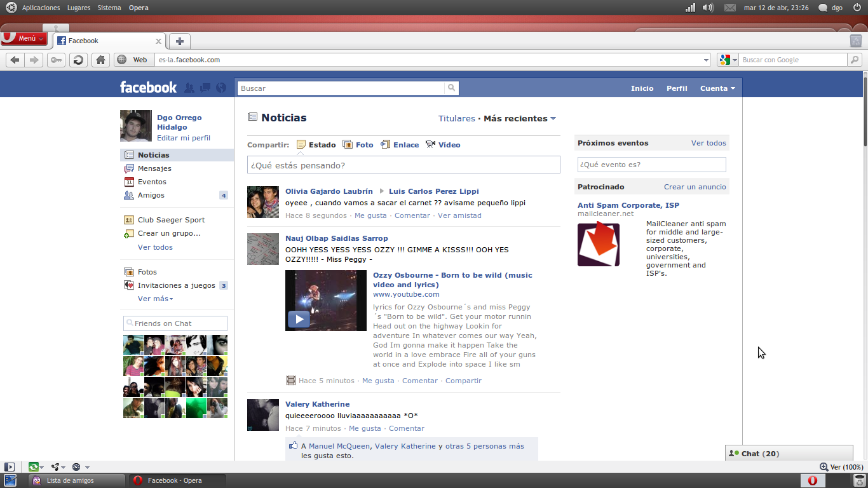Click Ver todos next to Próximos eventos
The width and height of the screenshot is (868, 488).
coord(709,143)
